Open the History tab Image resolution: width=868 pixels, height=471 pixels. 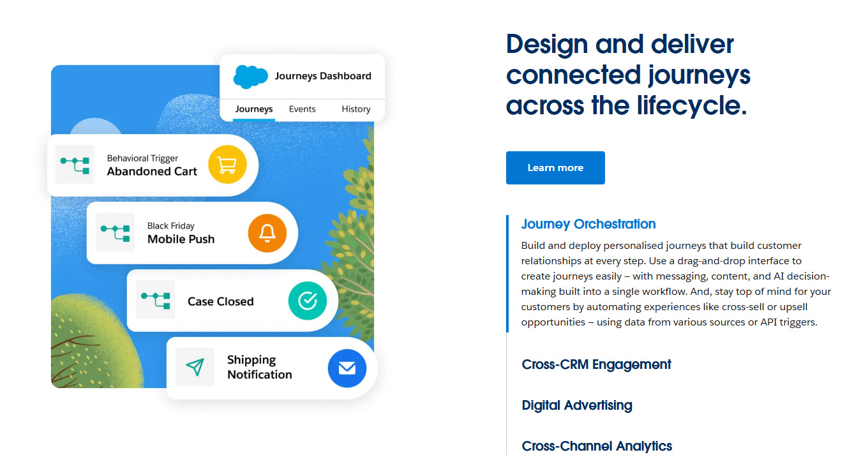click(x=356, y=109)
